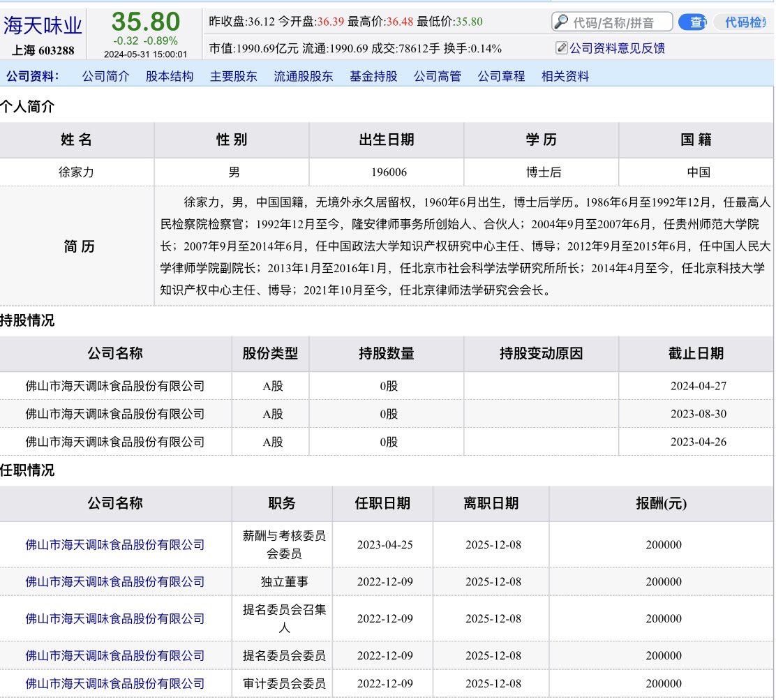The image size is (776, 700).
Task: Click company link in 提名委员会委员 row
Action: (x=115, y=655)
